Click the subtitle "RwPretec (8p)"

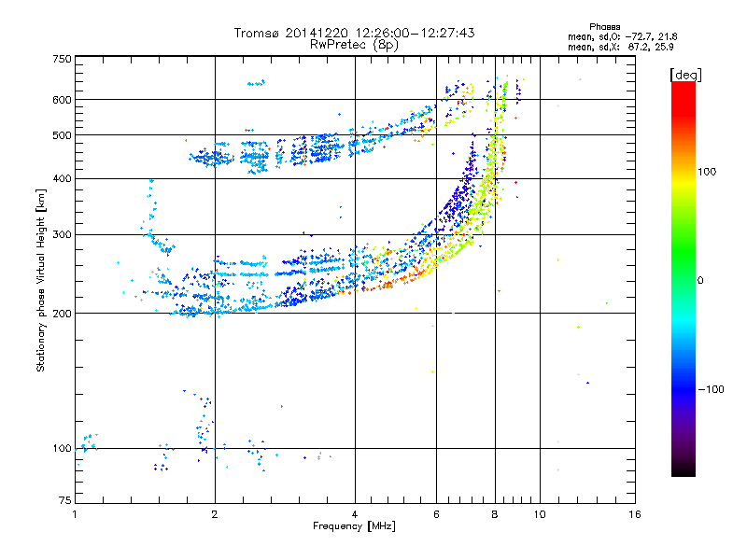coord(354,45)
